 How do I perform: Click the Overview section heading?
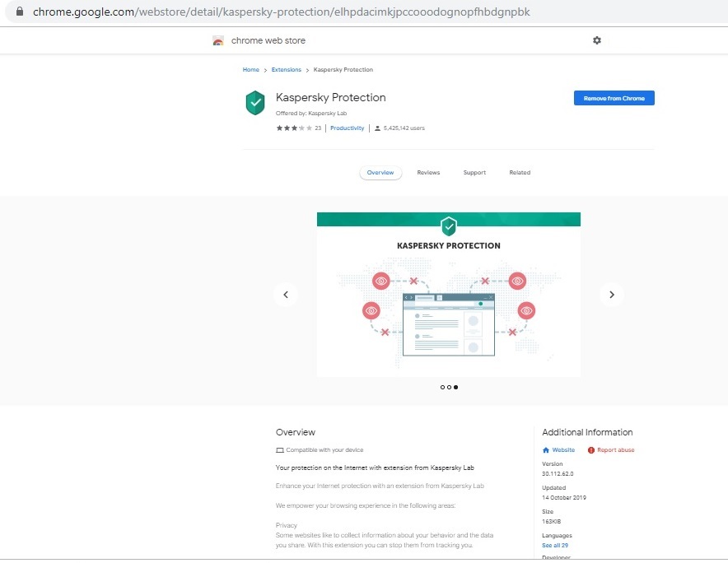tap(296, 432)
